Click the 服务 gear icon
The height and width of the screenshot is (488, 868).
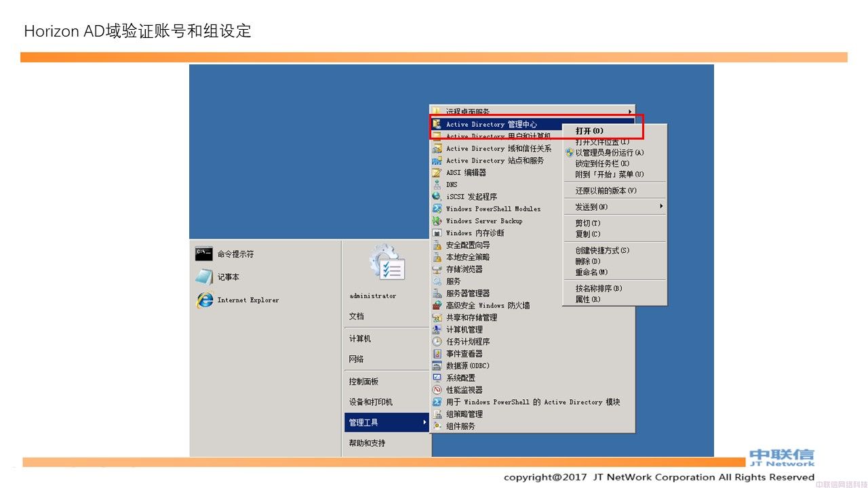pos(437,281)
